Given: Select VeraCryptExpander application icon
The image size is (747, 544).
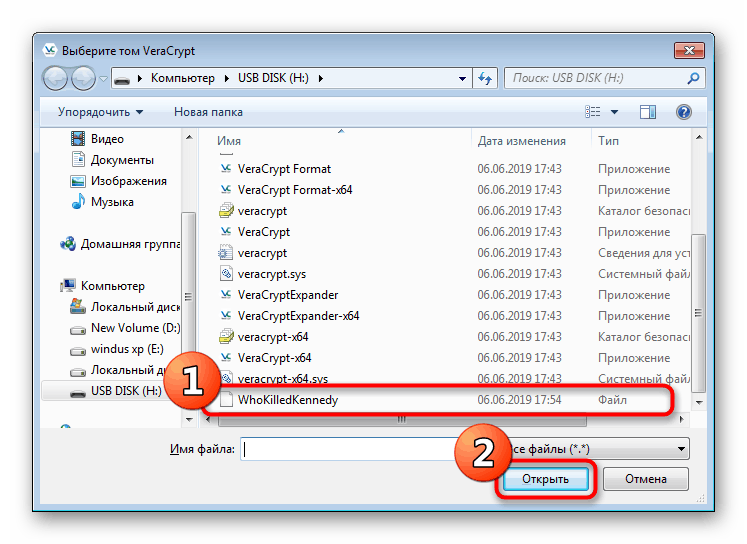Looking at the screenshot, I should pos(226,294).
